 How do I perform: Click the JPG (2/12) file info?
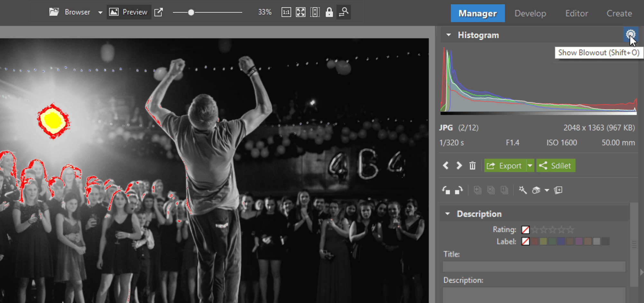[x=459, y=128]
